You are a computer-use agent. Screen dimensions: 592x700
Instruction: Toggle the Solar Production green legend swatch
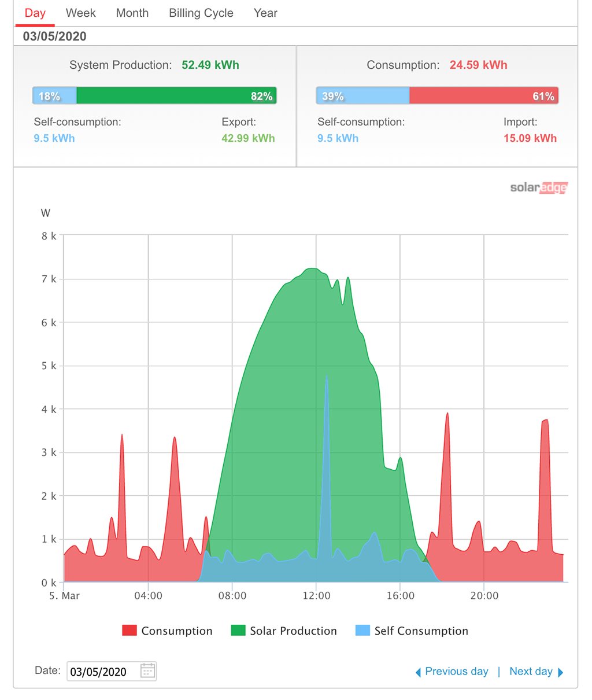(x=238, y=631)
